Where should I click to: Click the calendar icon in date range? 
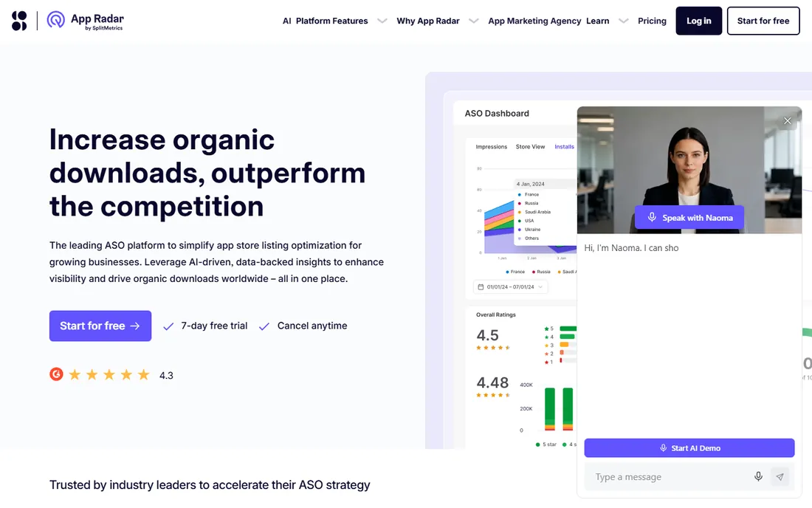[481, 287]
